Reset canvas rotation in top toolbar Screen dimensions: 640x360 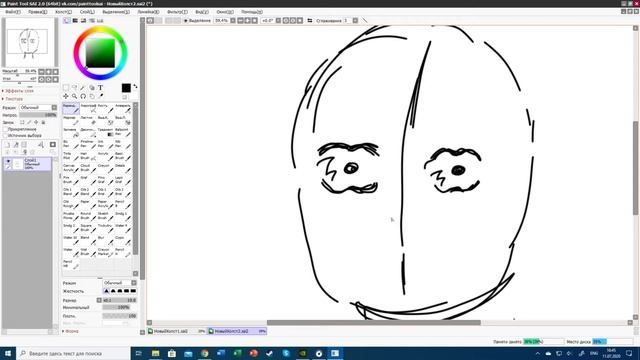300,20
